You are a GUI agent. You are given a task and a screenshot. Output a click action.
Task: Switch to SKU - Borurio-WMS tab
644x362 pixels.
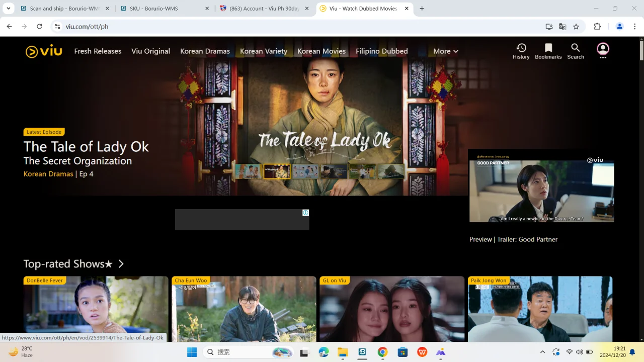165,9
